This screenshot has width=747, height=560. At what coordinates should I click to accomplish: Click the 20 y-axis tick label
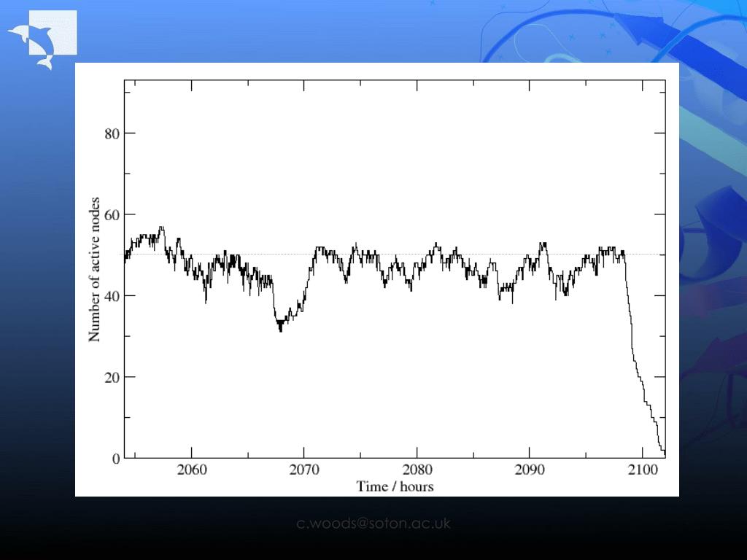[x=112, y=378]
